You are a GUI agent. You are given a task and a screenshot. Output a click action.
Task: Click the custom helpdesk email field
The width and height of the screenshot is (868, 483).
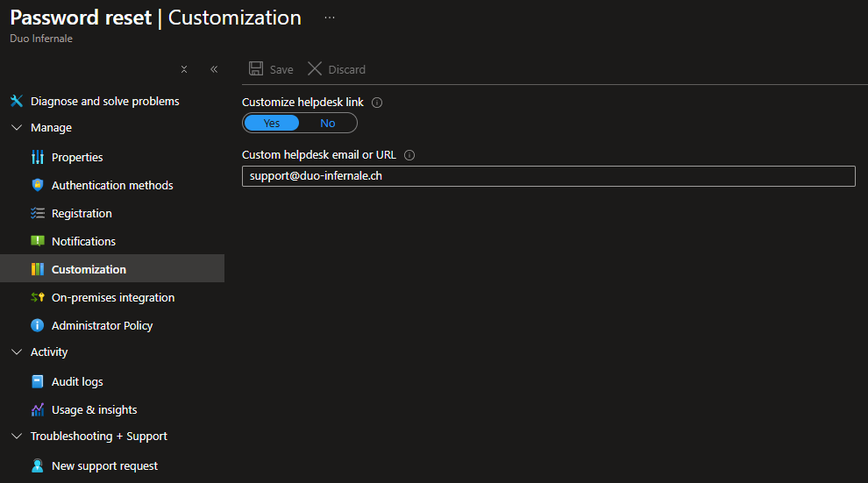(x=548, y=176)
